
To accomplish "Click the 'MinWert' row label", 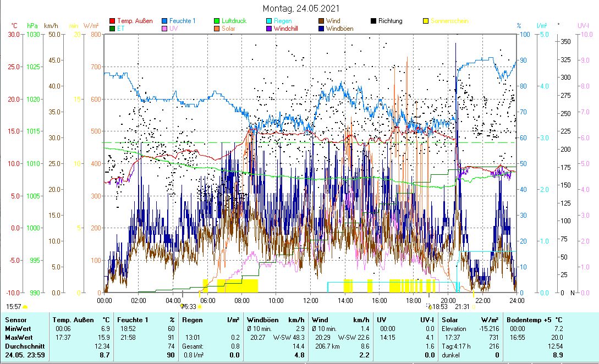I will pyautogui.click(x=18, y=329).
